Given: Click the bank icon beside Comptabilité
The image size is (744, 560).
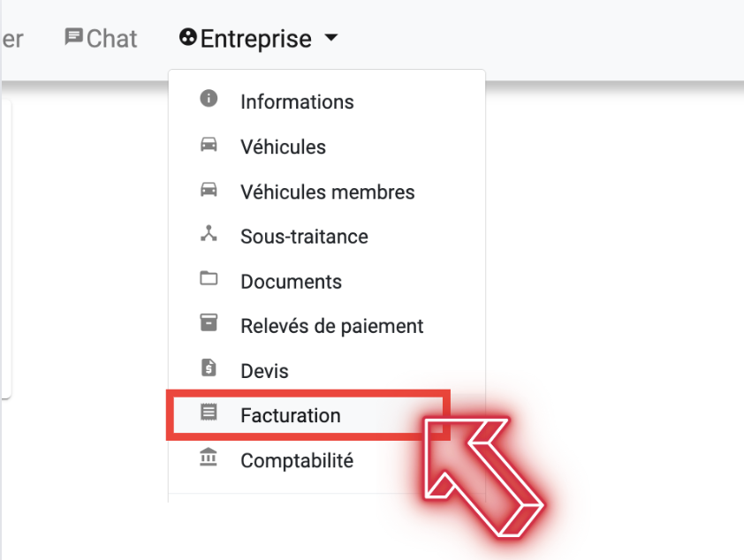Looking at the screenshot, I should 209,458.
